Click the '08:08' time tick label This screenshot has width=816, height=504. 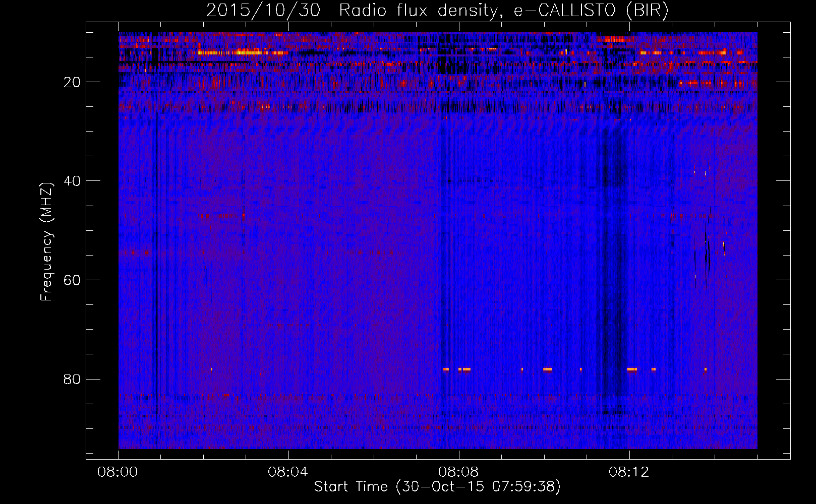(458, 472)
